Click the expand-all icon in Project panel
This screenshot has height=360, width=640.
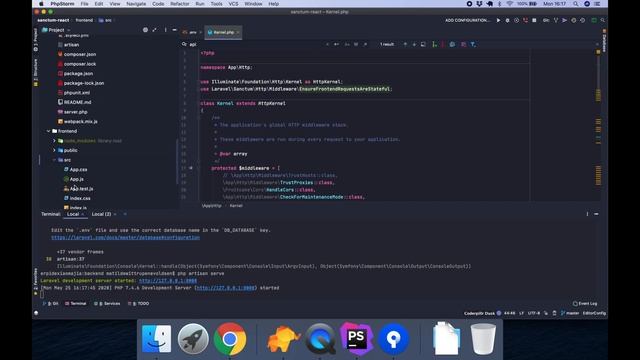[x=154, y=30]
